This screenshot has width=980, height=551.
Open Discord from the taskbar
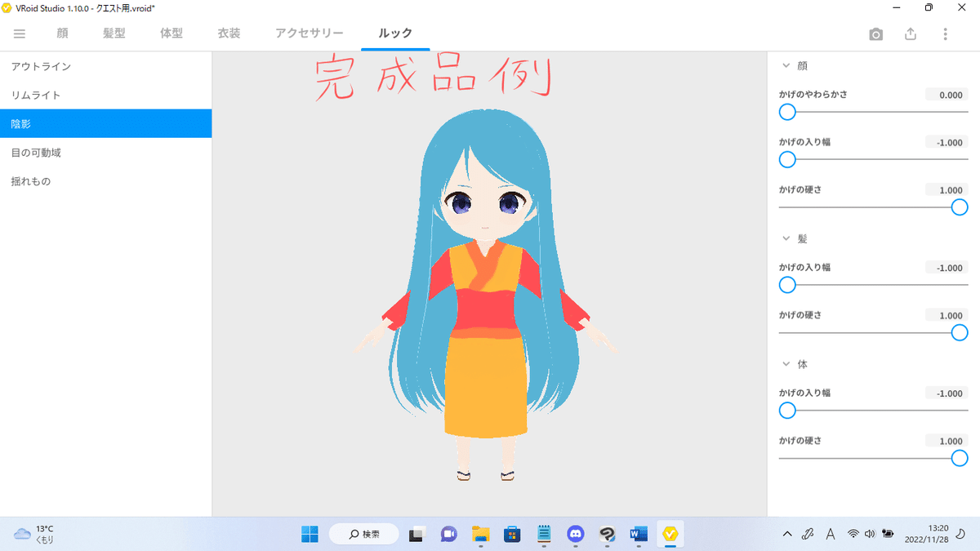[x=575, y=535]
